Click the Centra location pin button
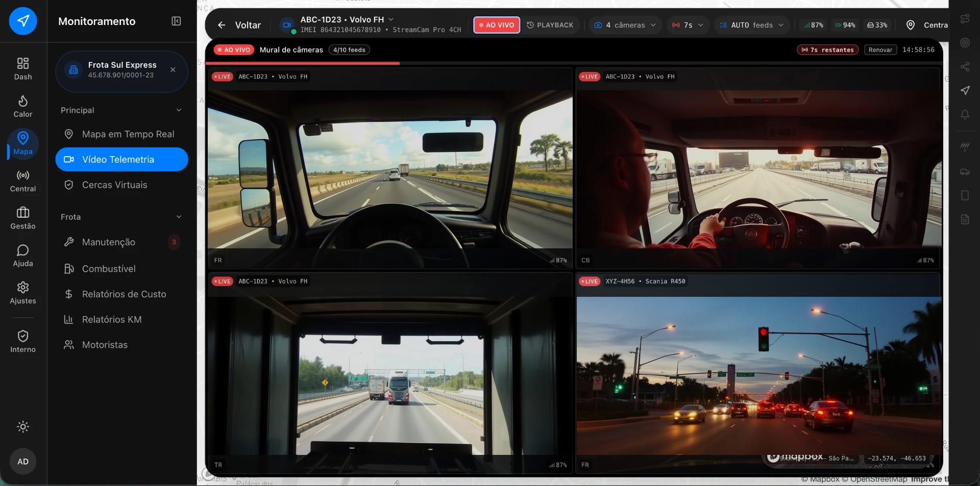The image size is (980, 486). pos(926,25)
